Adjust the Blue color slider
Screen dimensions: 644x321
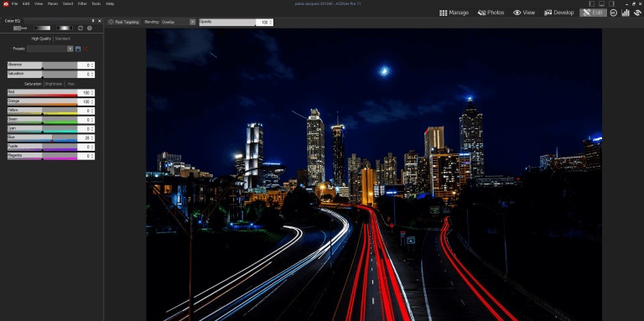pos(42,138)
